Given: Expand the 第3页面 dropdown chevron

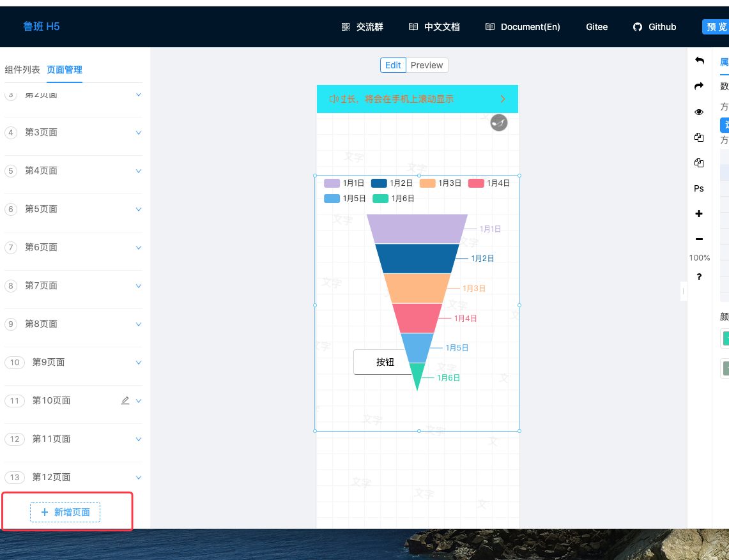Looking at the screenshot, I should [139, 132].
